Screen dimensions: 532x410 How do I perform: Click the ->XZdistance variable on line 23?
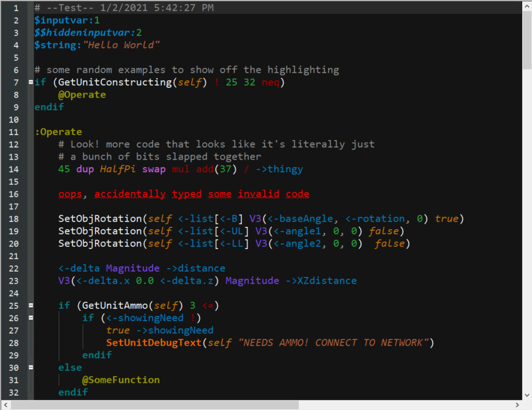[321, 281]
